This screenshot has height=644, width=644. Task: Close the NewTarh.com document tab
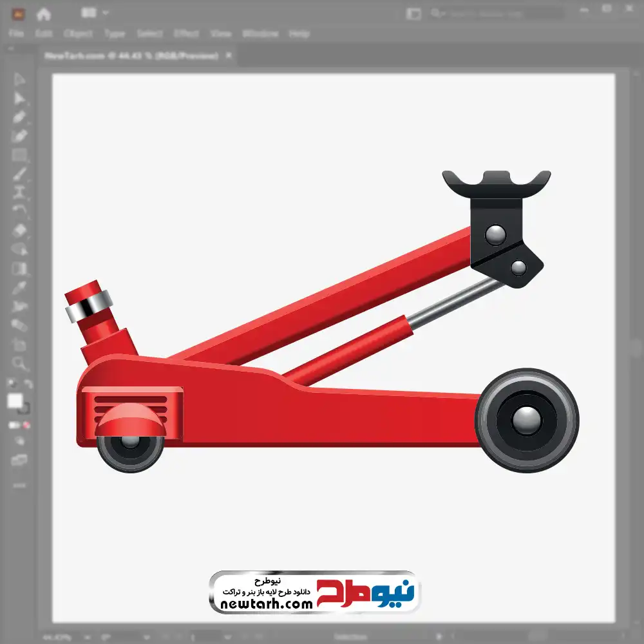pos(228,56)
